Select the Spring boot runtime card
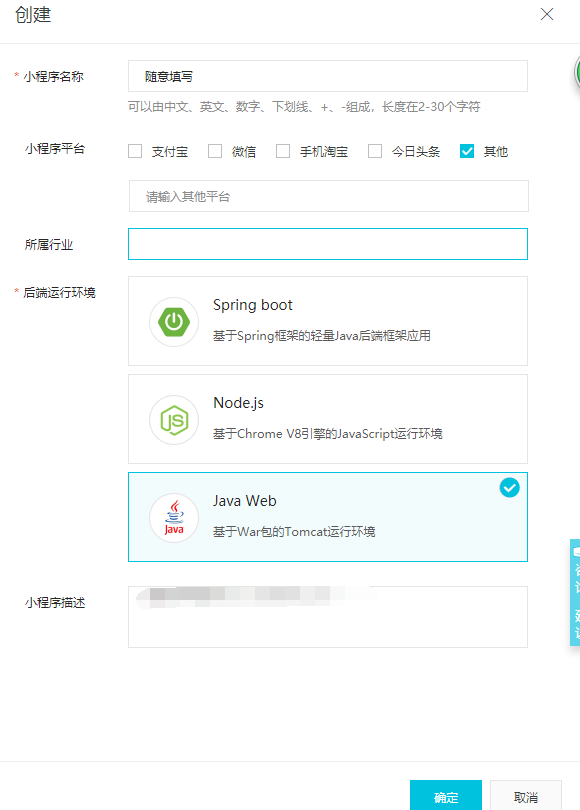The height and width of the screenshot is (810, 580). (x=328, y=321)
